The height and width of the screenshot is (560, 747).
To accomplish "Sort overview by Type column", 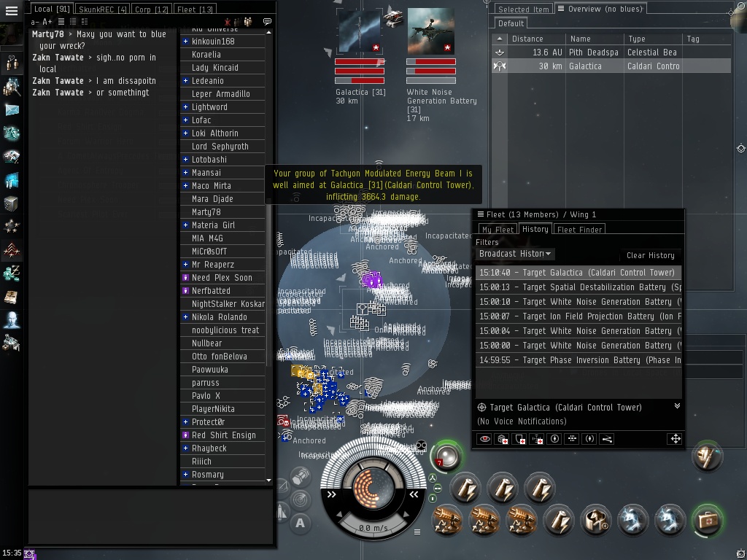I will pos(653,39).
